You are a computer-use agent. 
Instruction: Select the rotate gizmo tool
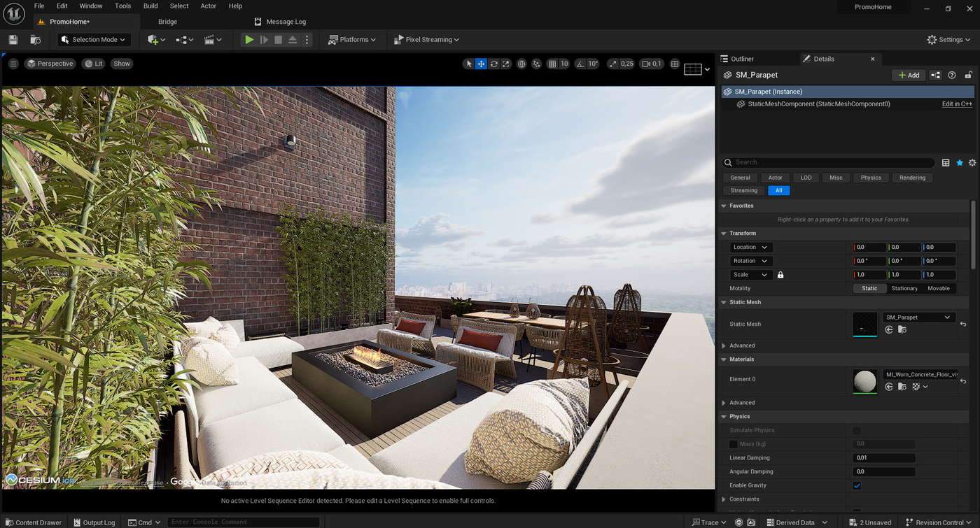pos(493,64)
